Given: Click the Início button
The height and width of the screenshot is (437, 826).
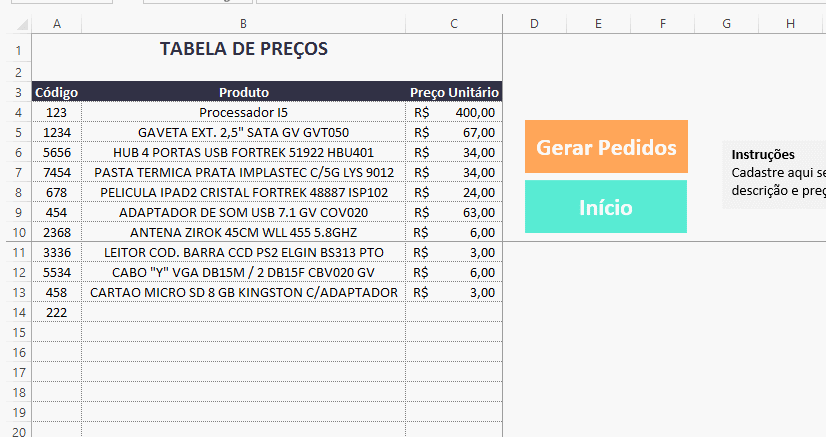Looking at the screenshot, I should 606,207.
